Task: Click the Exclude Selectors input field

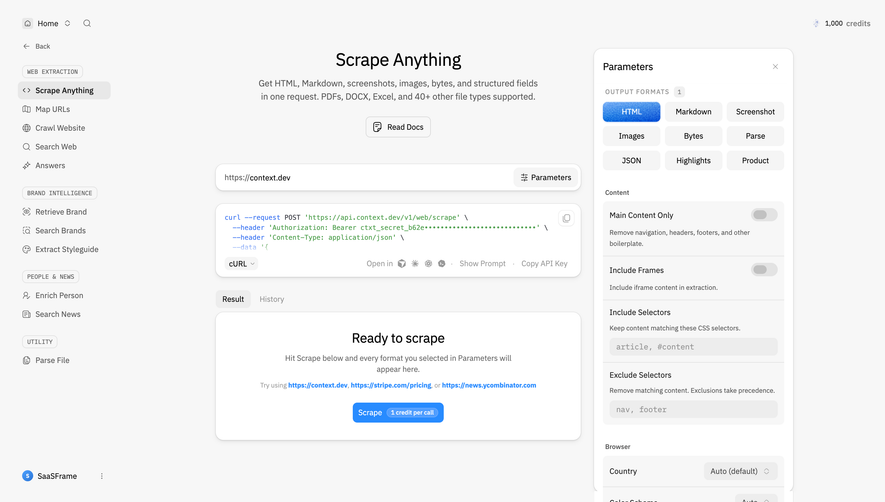Action: click(x=693, y=409)
